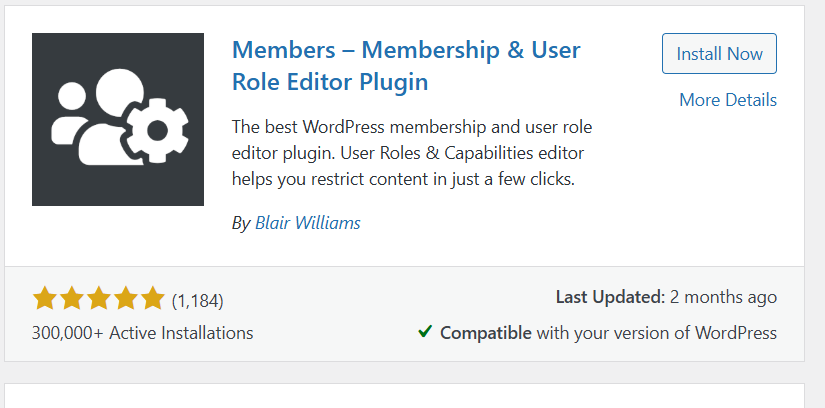Click the plugin description paragraph
Viewport: 825px width, 408px height.
pyautogui.click(x=412, y=153)
